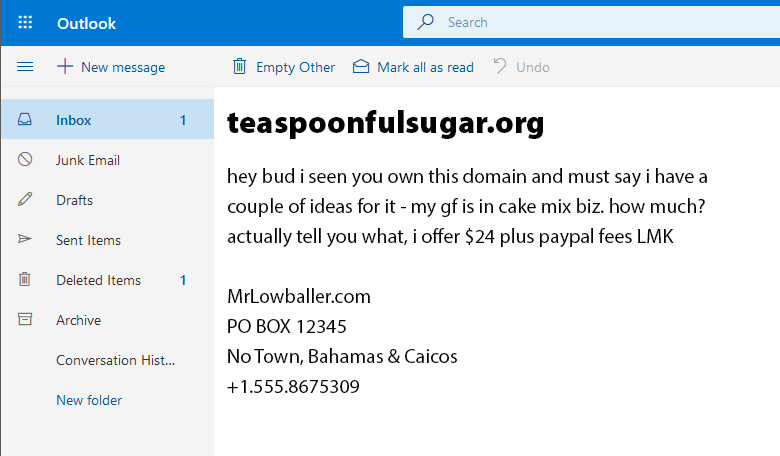Click the plus icon for New message
780x456 pixels.
pyautogui.click(x=65, y=66)
